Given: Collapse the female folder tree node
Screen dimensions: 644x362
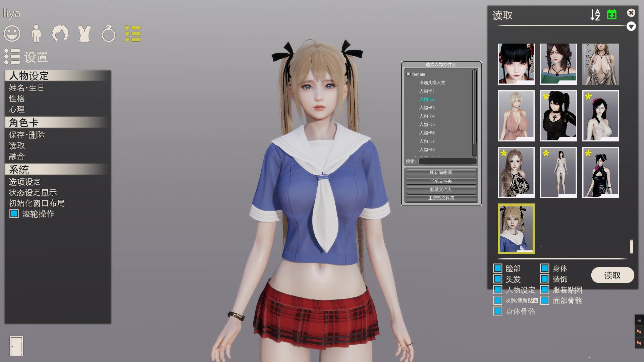Looking at the screenshot, I should (408, 74).
